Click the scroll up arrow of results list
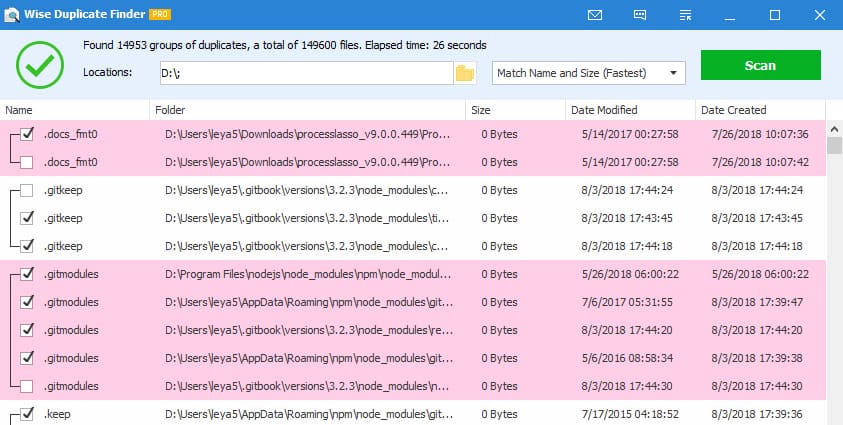The width and height of the screenshot is (843, 425). pyautogui.click(x=834, y=129)
